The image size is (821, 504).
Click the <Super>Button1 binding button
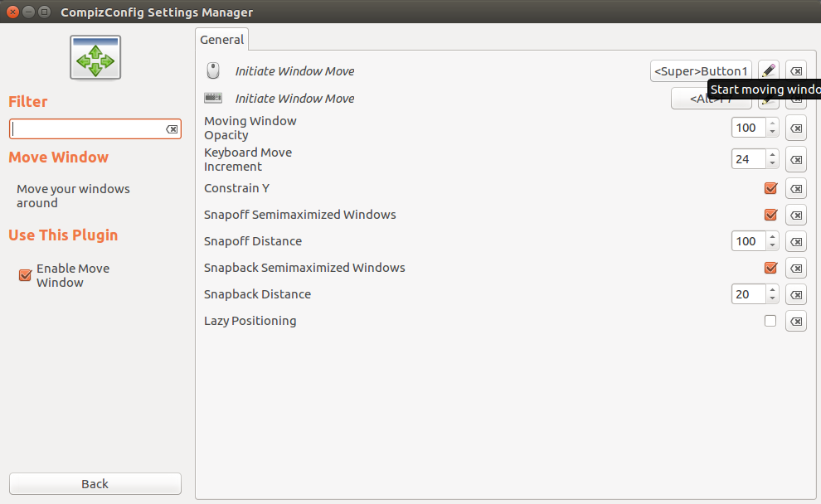(x=701, y=71)
